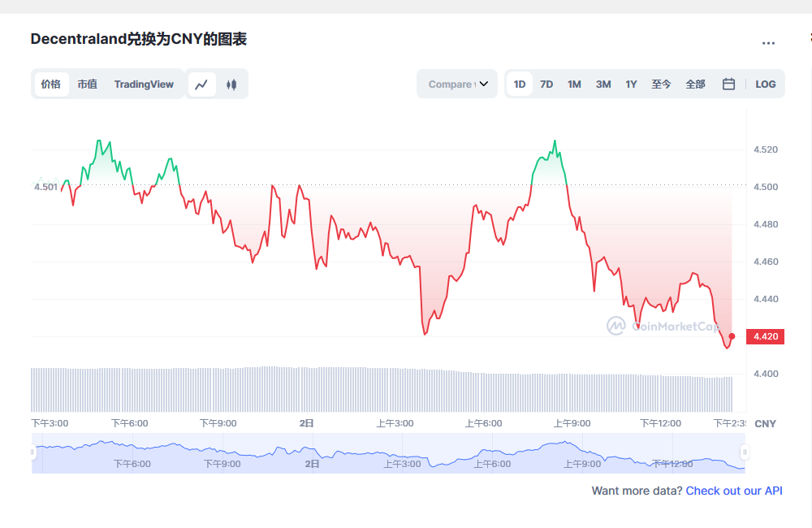Open the calendar date range picker
Viewport: 812px width, 528px height.
coord(728,84)
